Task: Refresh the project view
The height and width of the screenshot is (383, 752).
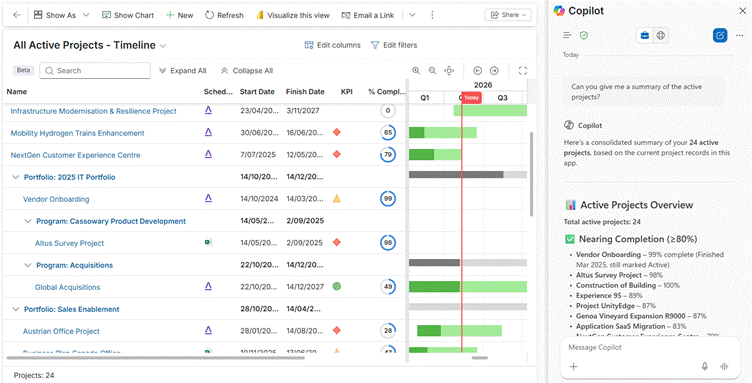Action: [224, 15]
